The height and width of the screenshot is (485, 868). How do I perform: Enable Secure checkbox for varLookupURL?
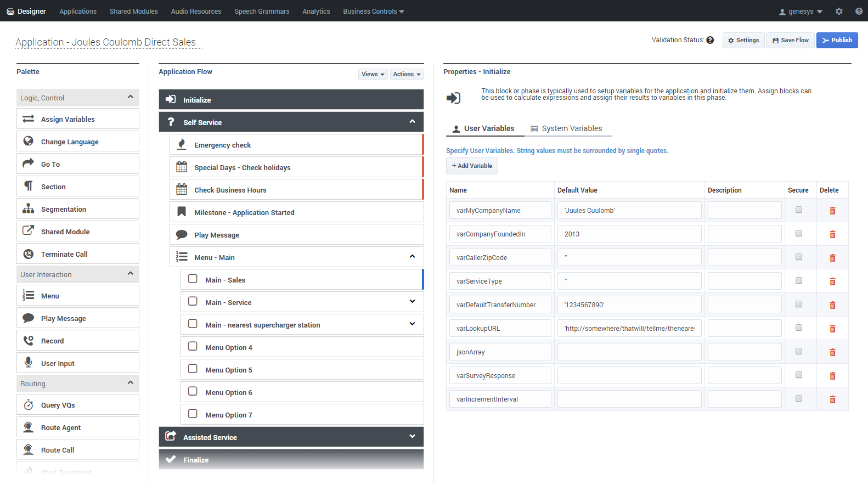pos(799,328)
